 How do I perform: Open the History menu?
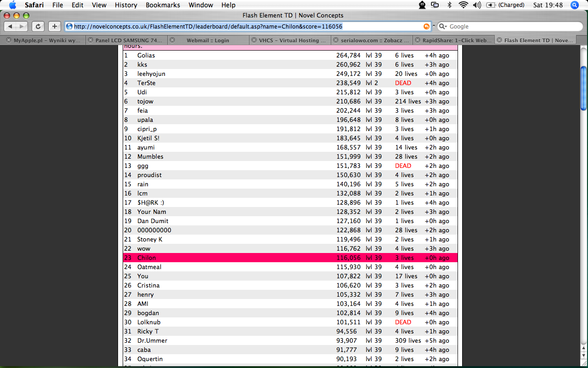point(126,5)
